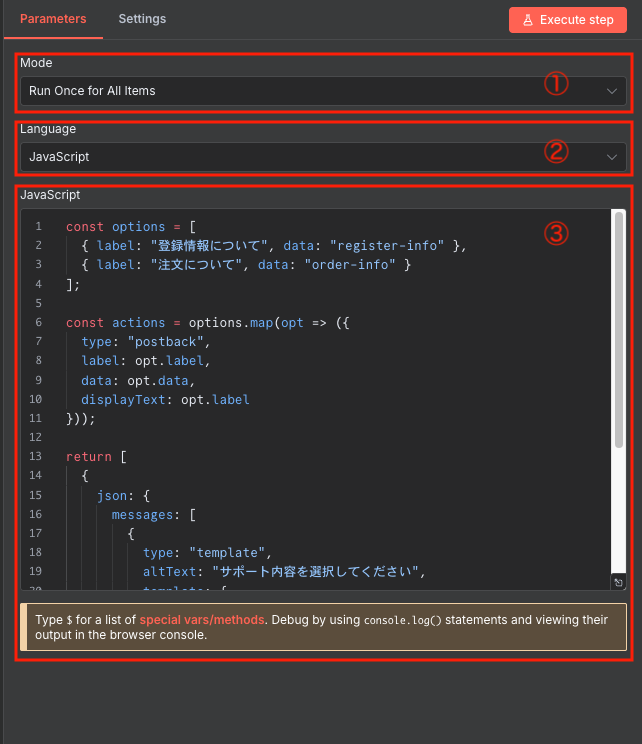This screenshot has width=642, height=744.
Task: Click the "order-info" string on line 3
Action: [350, 265]
